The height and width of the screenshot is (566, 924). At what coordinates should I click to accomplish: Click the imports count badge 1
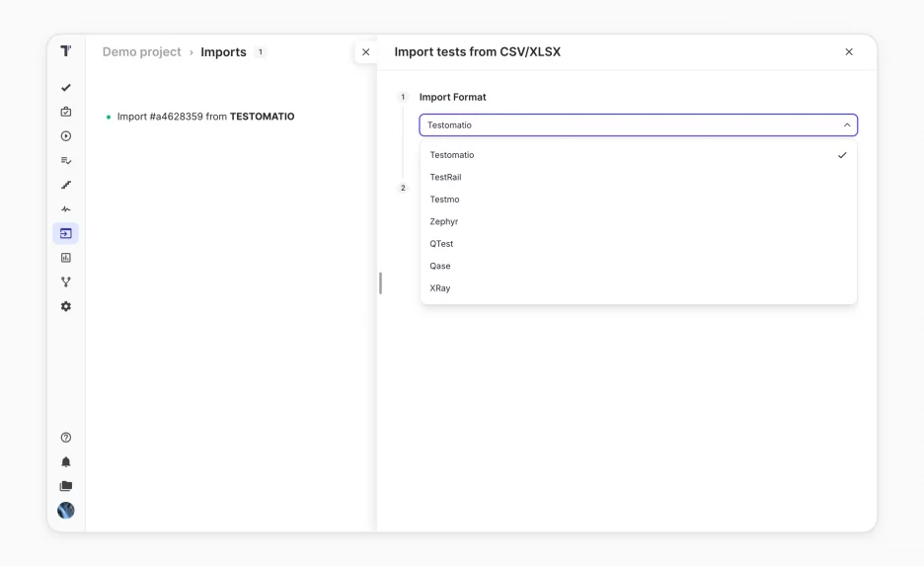261,52
